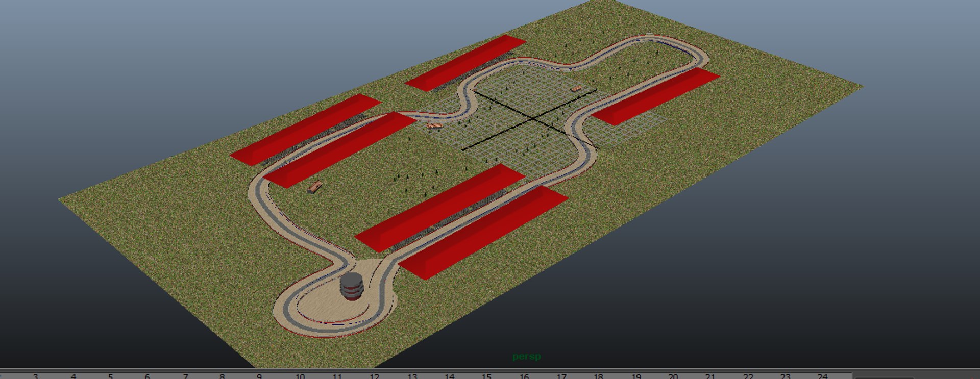Select frame 24 on the time slider
The image size is (980, 379).
822,376
